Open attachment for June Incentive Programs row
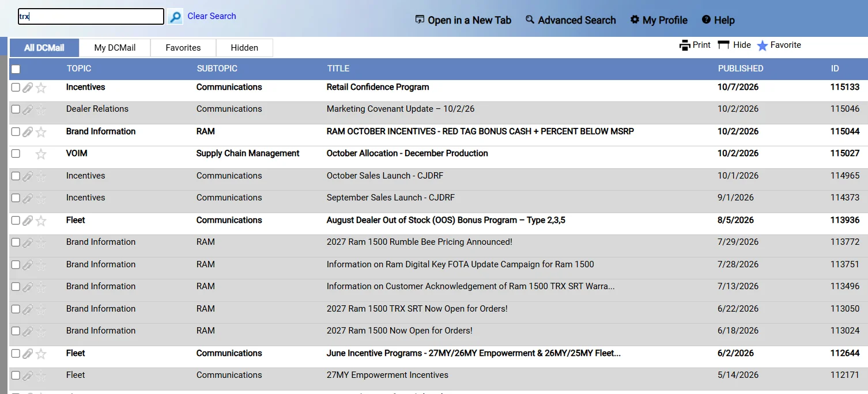 click(28, 354)
